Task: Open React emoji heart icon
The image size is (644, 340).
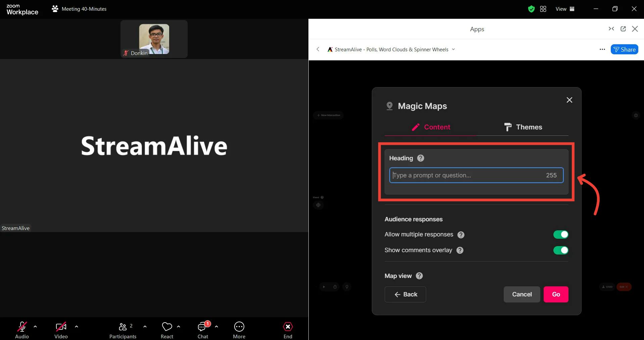Action: coord(167,327)
